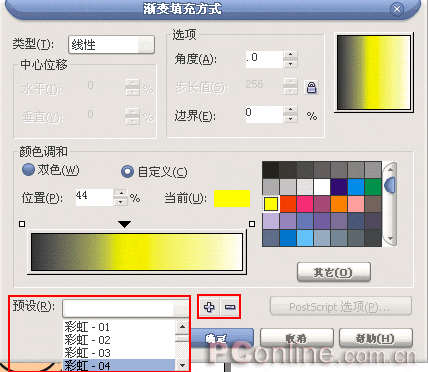The width and height of the screenshot is (428, 372).
Task: Close the gradient fill dialog
Action: click(x=397, y=9)
